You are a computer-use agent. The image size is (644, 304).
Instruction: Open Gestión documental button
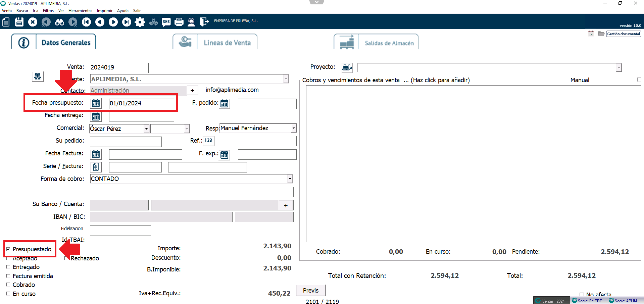pos(623,34)
